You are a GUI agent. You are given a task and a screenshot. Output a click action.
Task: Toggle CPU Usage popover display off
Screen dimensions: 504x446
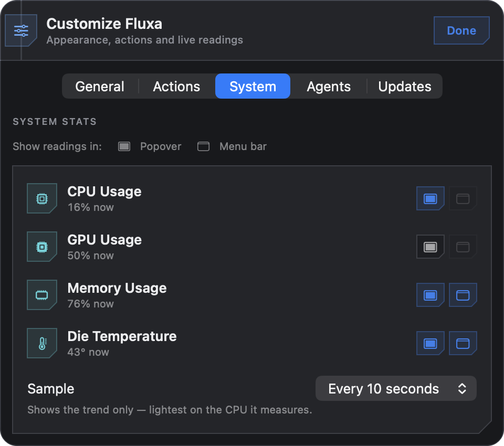430,198
